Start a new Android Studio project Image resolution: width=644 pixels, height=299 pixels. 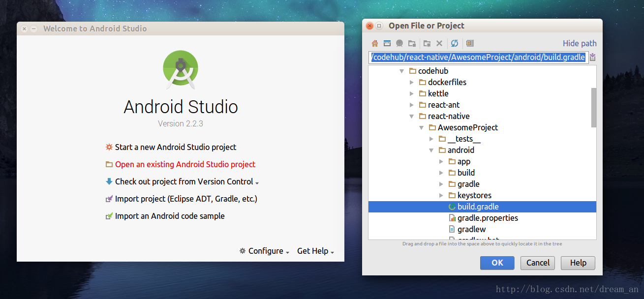[x=176, y=147]
